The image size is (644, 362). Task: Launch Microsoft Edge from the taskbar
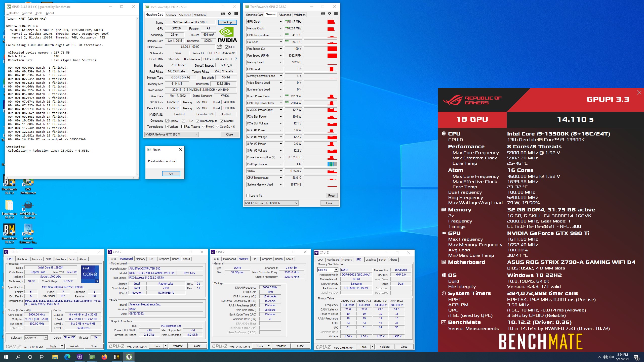click(x=67, y=357)
